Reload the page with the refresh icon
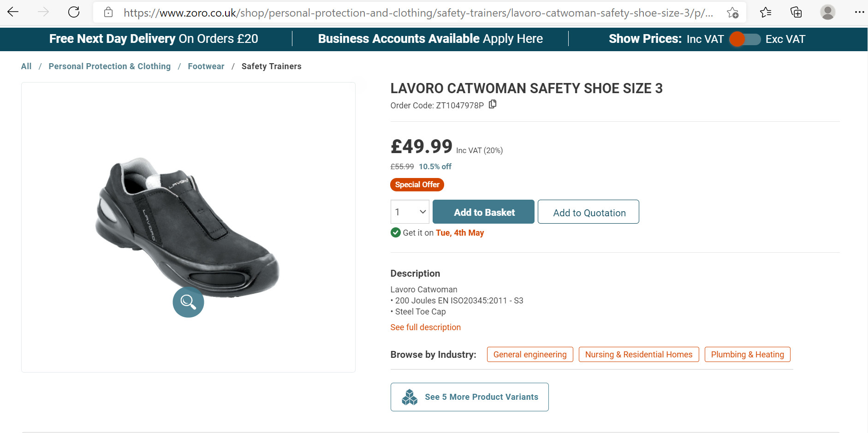Viewport: 868px width, 433px height. click(74, 12)
